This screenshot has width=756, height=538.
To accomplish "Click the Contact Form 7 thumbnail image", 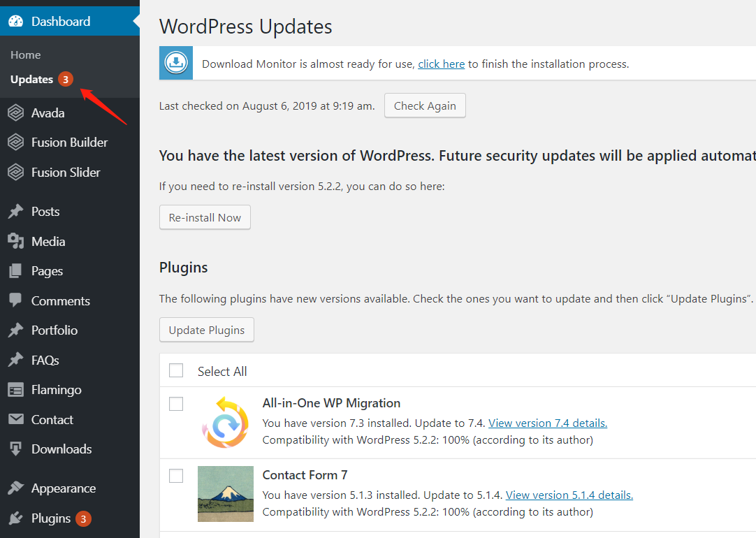I will tap(226, 493).
